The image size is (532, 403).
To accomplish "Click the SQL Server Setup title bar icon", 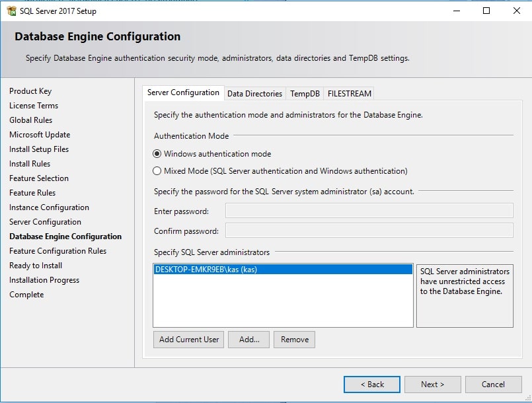I will coord(11,11).
